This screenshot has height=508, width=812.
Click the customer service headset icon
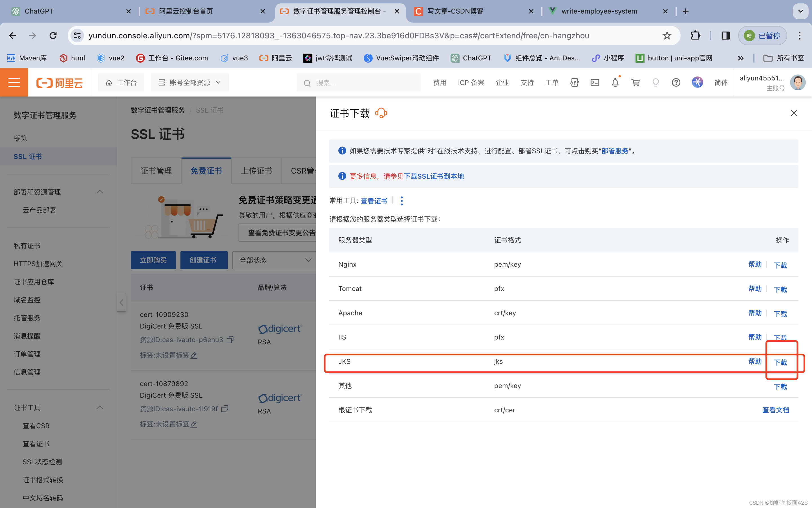coord(381,113)
